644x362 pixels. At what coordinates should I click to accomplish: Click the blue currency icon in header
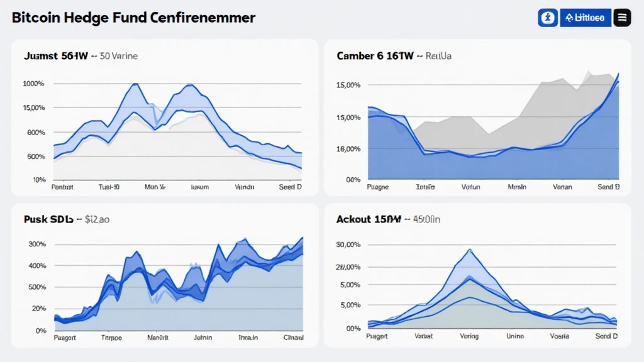[548, 18]
